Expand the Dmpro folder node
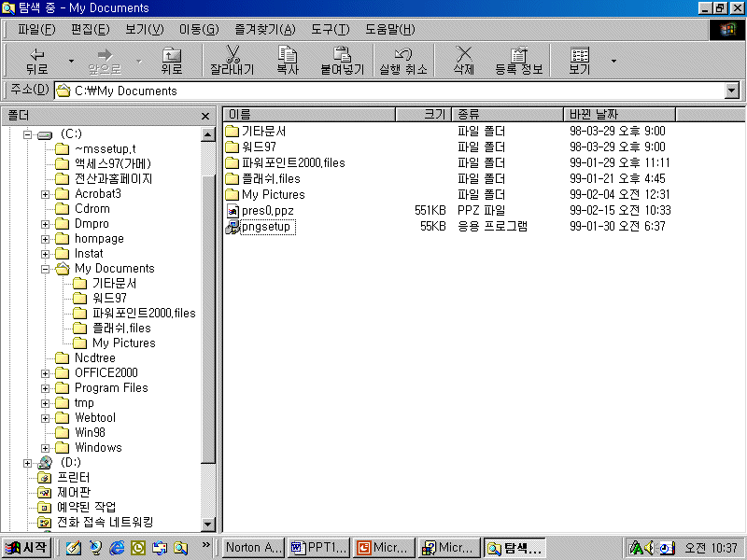The image size is (747, 560). coord(45,224)
